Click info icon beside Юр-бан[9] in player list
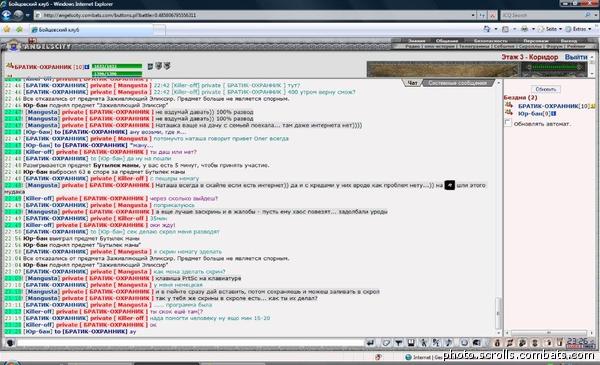 coord(553,114)
